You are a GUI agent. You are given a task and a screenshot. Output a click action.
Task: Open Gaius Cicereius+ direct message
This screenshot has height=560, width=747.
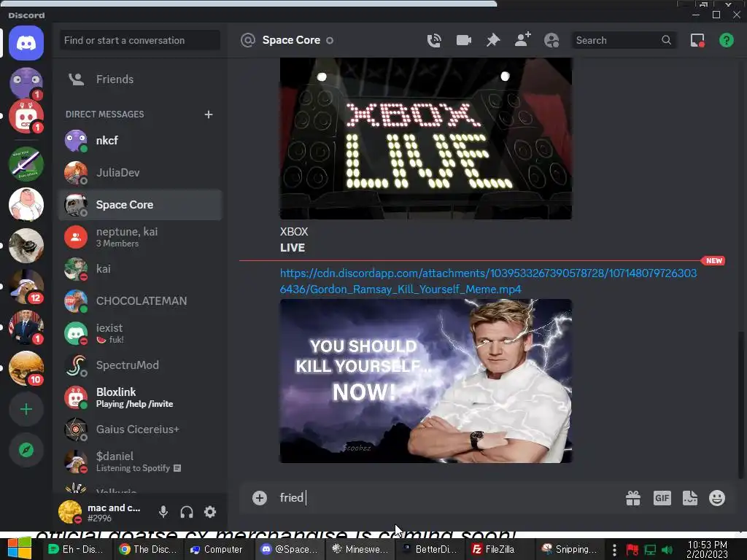tap(140, 429)
